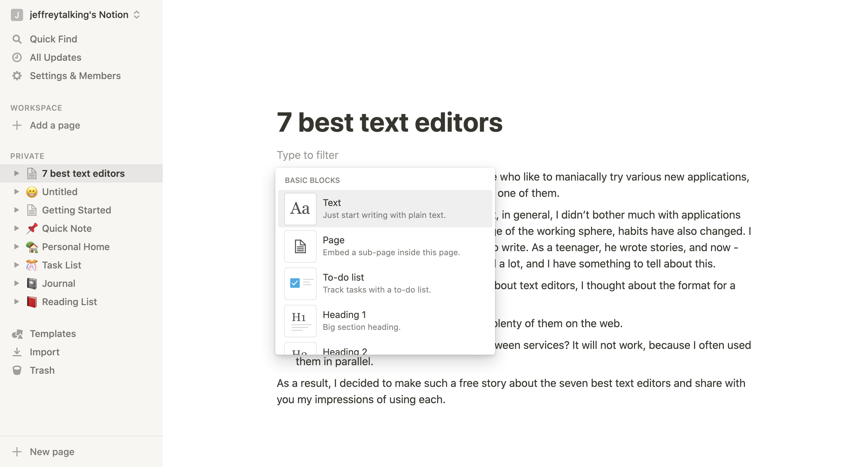Click the Quick Find search icon
The image size is (868, 467).
[17, 39]
